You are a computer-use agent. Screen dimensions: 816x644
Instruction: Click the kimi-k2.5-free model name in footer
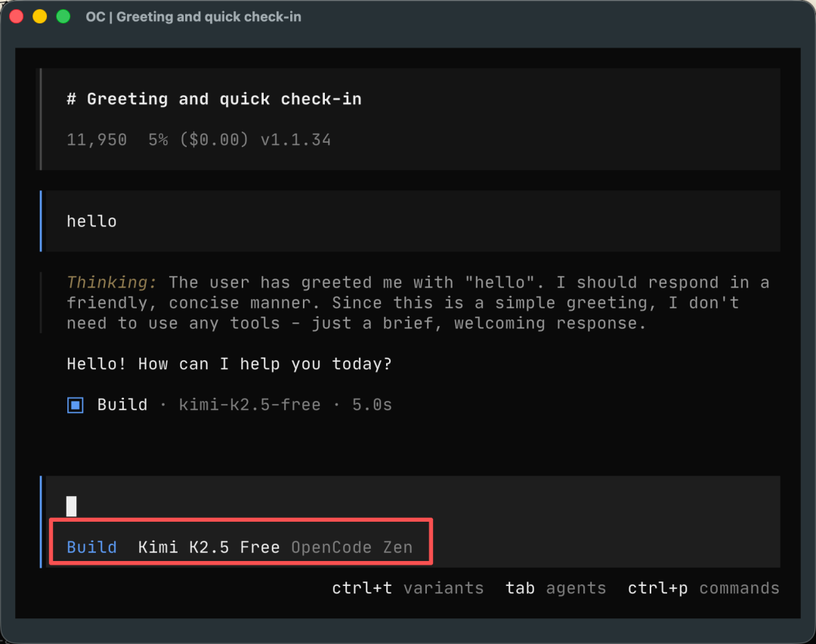click(x=249, y=405)
